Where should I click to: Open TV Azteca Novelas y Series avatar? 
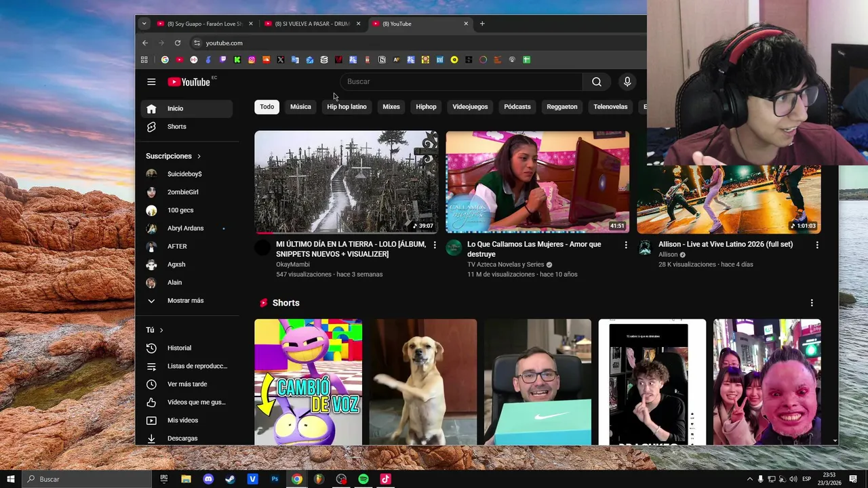[x=454, y=247]
